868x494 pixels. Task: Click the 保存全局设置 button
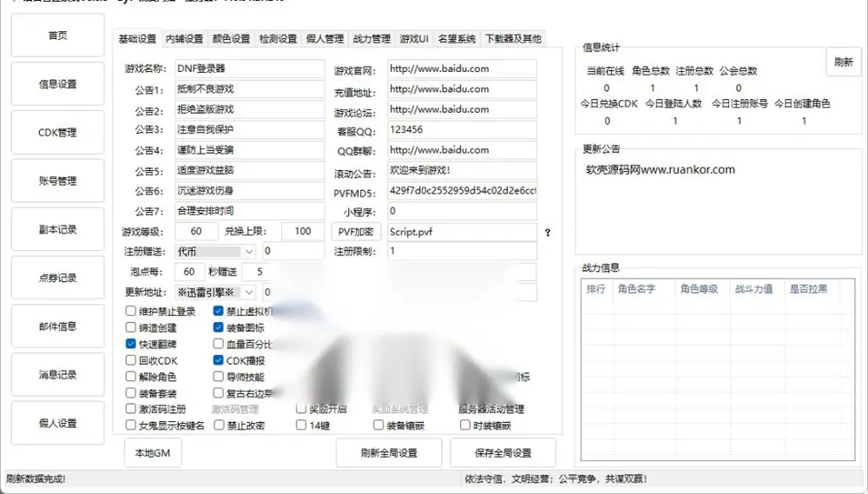click(x=503, y=453)
